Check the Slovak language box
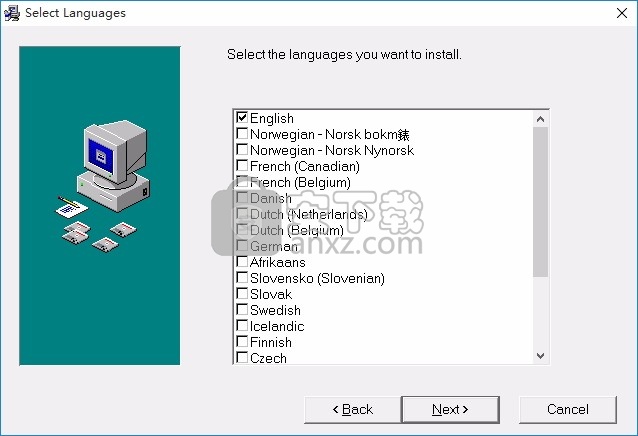This screenshot has width=638, height=436. pos(242,293)
